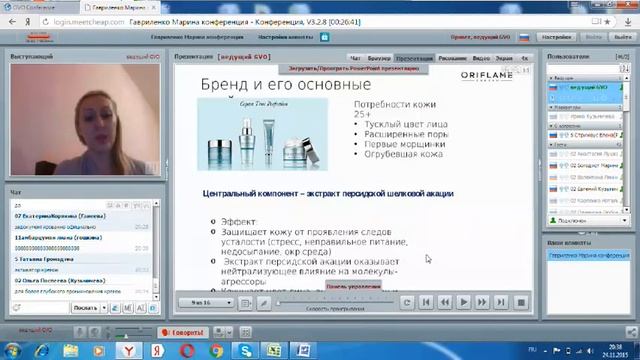Go back one slide with rewind

pos(444,302)
